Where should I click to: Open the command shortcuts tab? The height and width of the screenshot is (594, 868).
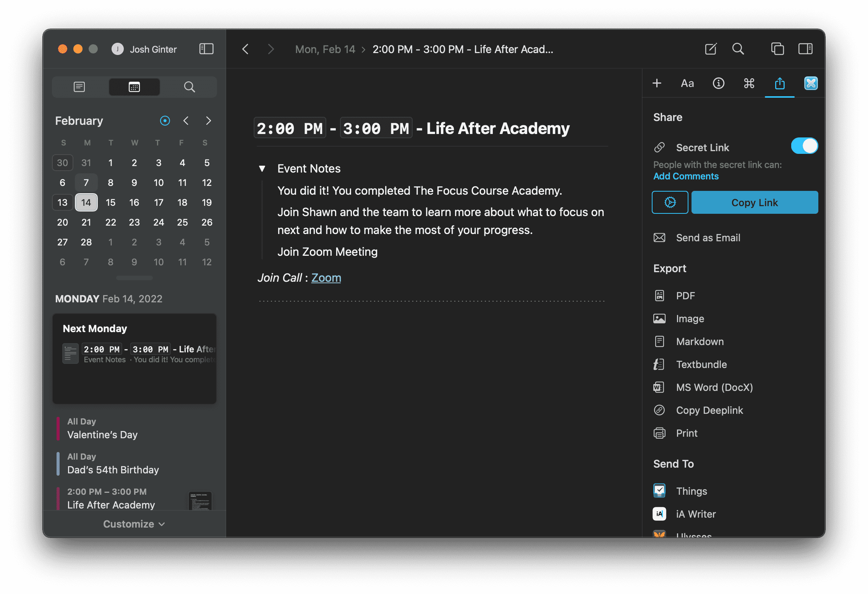tap(749, 83)
